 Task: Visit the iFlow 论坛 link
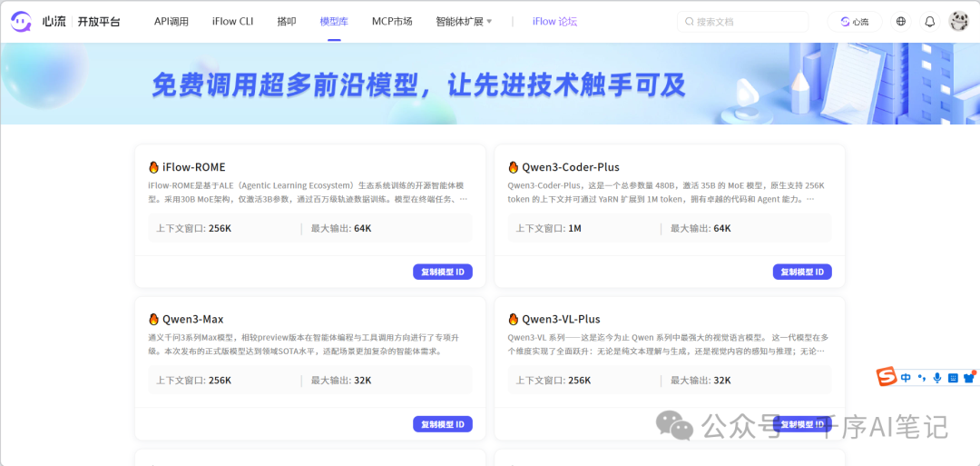point(555,22)
